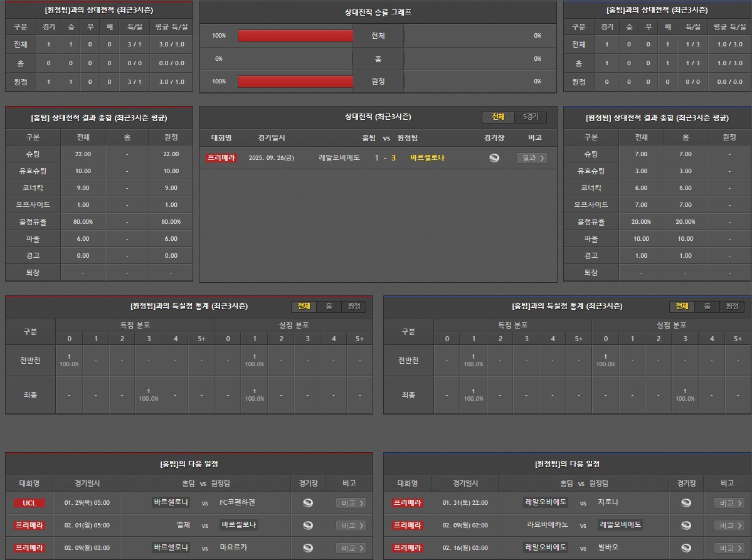This screenshot has width=752, height=560.
Task: Click stadium icon in 라요바예카노 vs 레알오비에도 row
Action: coord(686,526)
